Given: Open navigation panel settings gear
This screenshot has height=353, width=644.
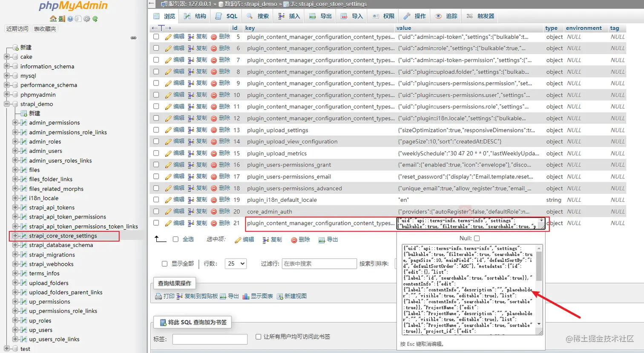Looking at the screenshot, I should 87,19.
